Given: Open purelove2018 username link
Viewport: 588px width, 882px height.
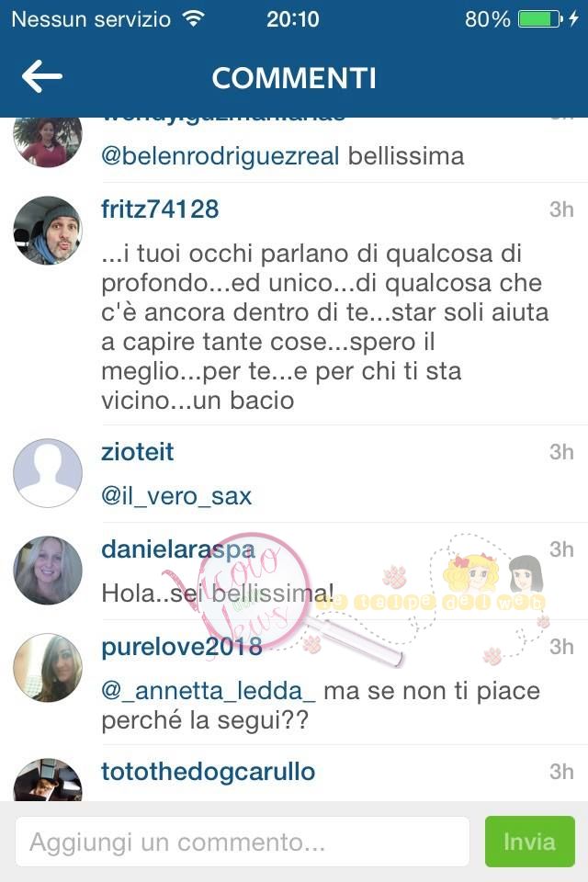Looking at the screenshot, I should 182,647.
